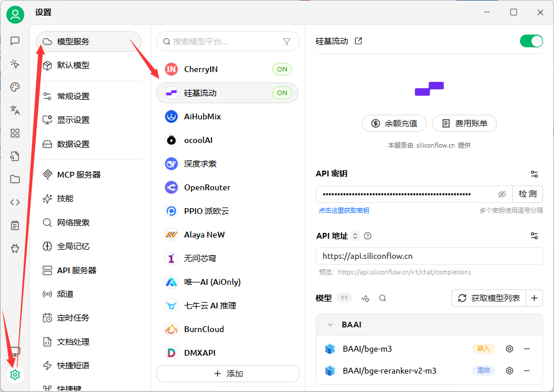Open the knowledge base sidebar icon
This screenshot has height=392, width=554.
coord(15,156)
